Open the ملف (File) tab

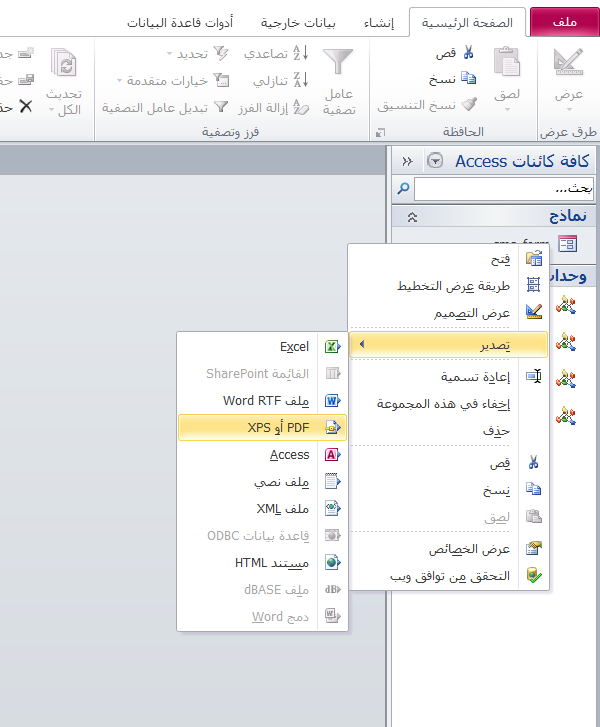pos(564,22)
